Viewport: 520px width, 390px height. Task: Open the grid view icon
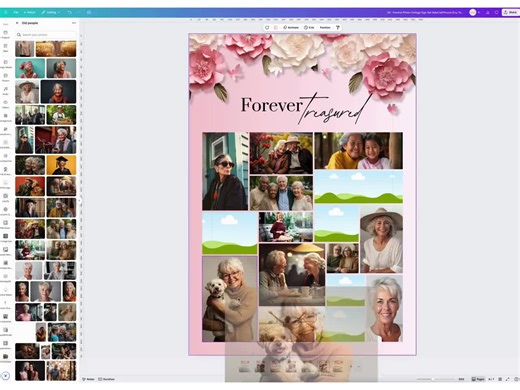coord(500,379)
